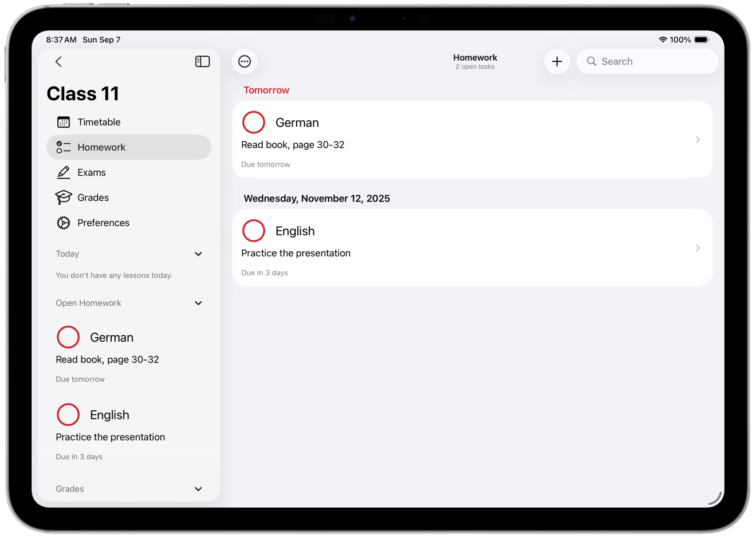Mark sidebar German homework as done
The image size is (756, 538).
point(68,337)
